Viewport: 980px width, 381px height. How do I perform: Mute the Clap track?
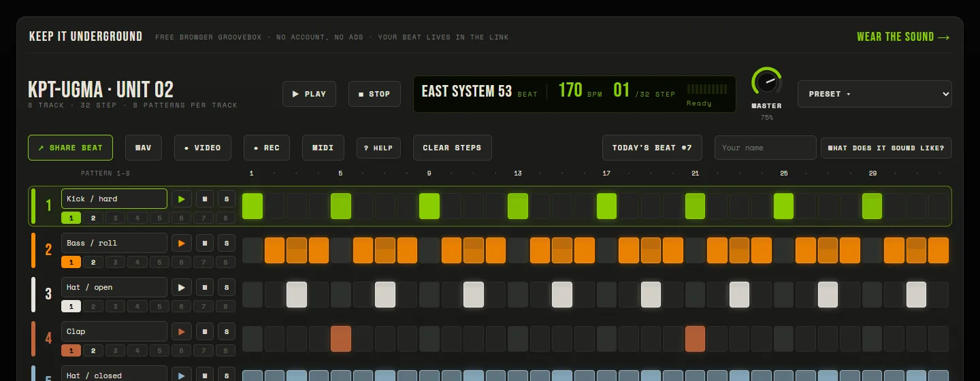[206, 331]
